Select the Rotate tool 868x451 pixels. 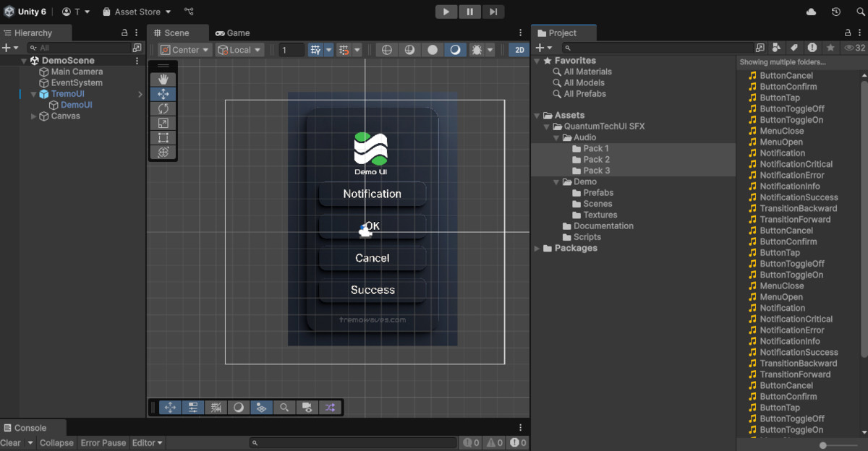coord(163,108)
